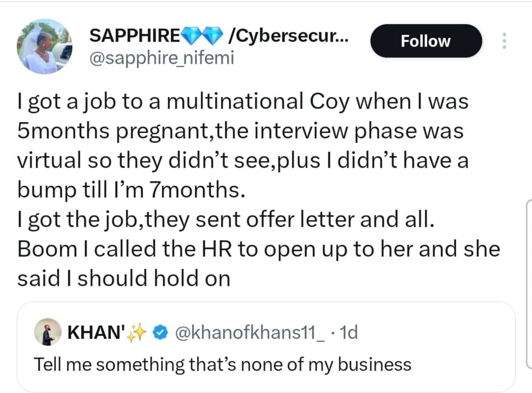Open the @sapphire_nifemi handle link
This screenshot has width=532, height=393.
(162, 58)
